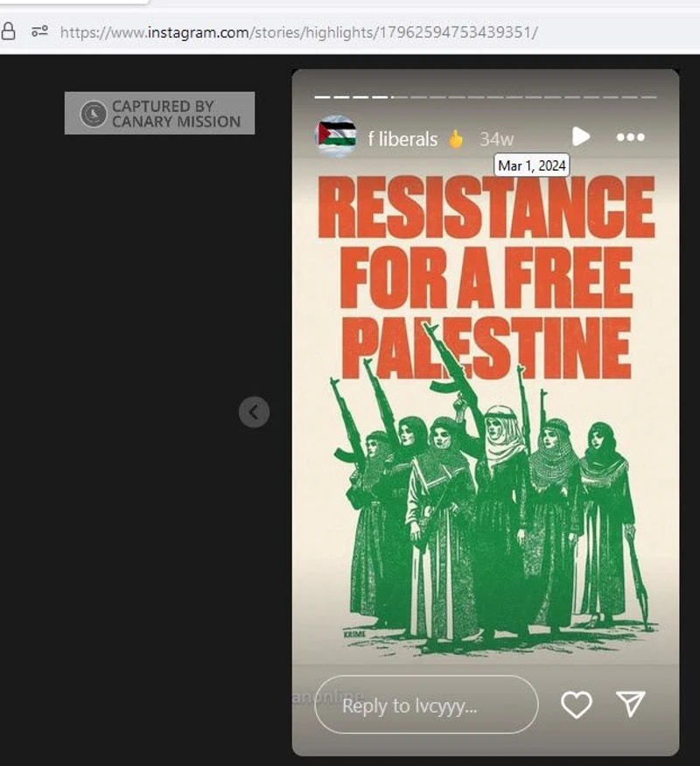This screenshot has height=766, width=700.
Task: Jump to the first story progress segment
Action: pos(323,97)
